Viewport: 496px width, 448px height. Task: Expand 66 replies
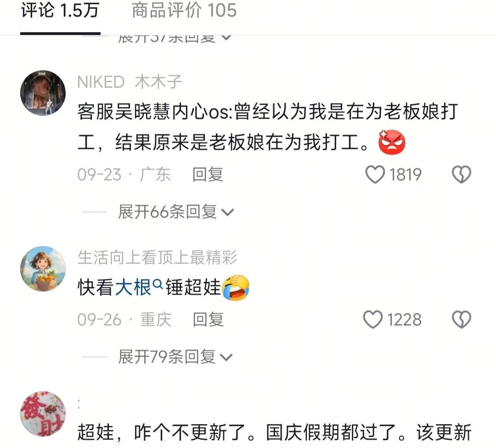[x=176, y=212]
